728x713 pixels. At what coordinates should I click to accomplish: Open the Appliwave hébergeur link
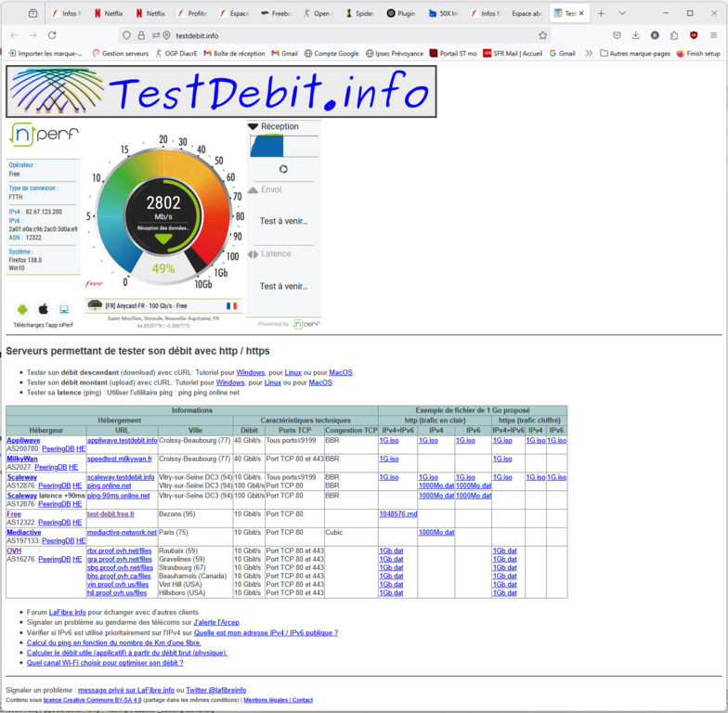click(x=23, y=440)
